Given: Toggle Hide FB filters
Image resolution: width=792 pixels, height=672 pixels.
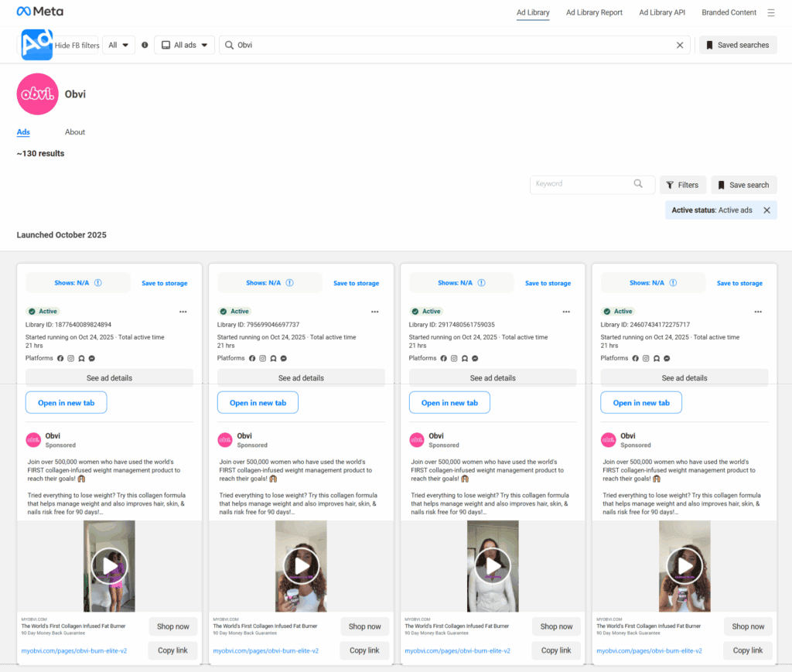Looking at the screenshot, I should coord(77,46).
